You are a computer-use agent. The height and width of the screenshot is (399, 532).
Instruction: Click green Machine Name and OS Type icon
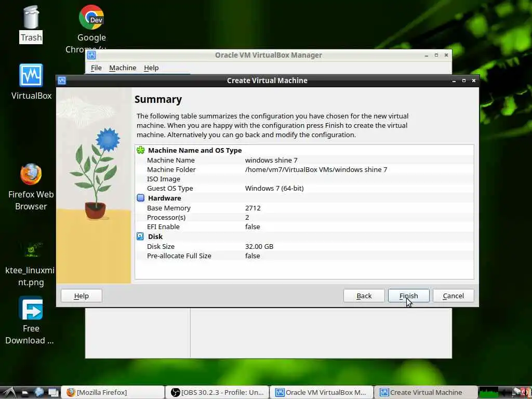coord(140,150)
